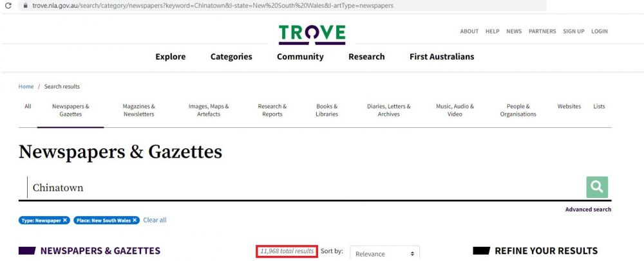
Task: Reload the page with browser refresh icon
Action: tap(8, 5)
